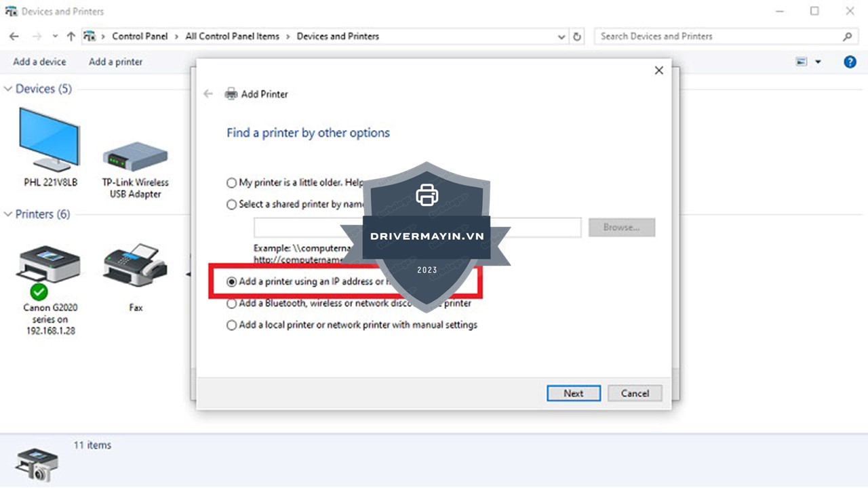
Task: Go up one folder level arrow
Action: coord(71,37)
